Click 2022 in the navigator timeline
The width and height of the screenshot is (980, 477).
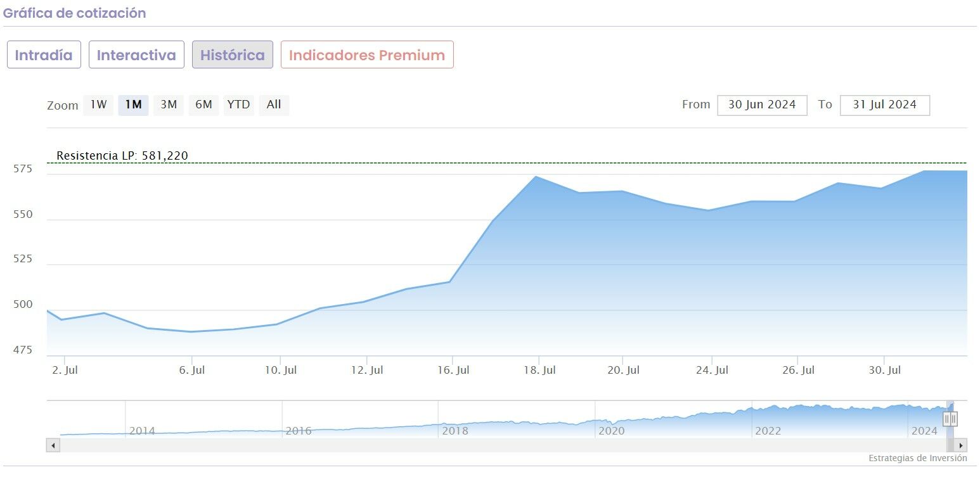pyautogui.click(x=768, y=431)
